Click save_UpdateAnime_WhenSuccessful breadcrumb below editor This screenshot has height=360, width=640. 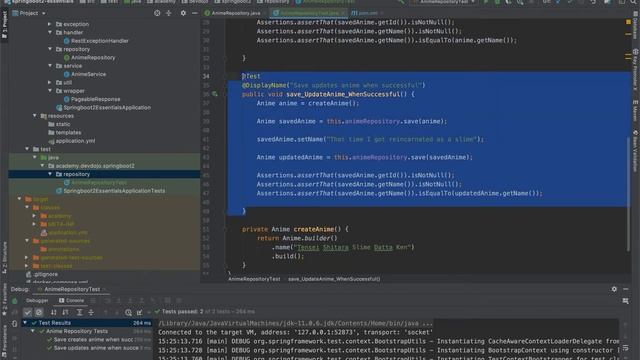tap(334, 279)
